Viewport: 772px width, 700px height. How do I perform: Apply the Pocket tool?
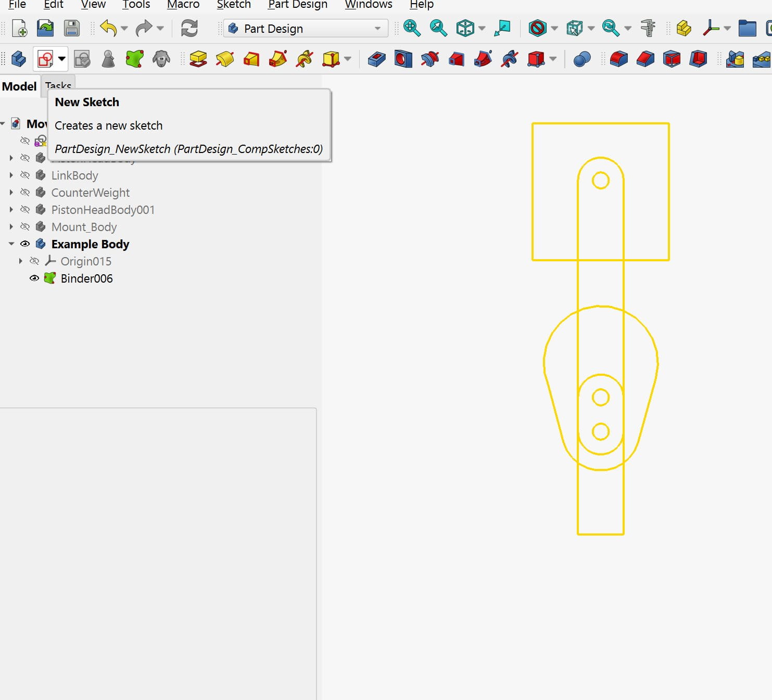click(376, 59)
